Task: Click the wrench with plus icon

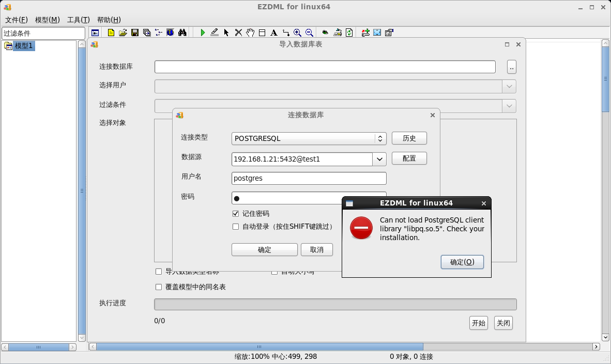Action: (365, 33)
